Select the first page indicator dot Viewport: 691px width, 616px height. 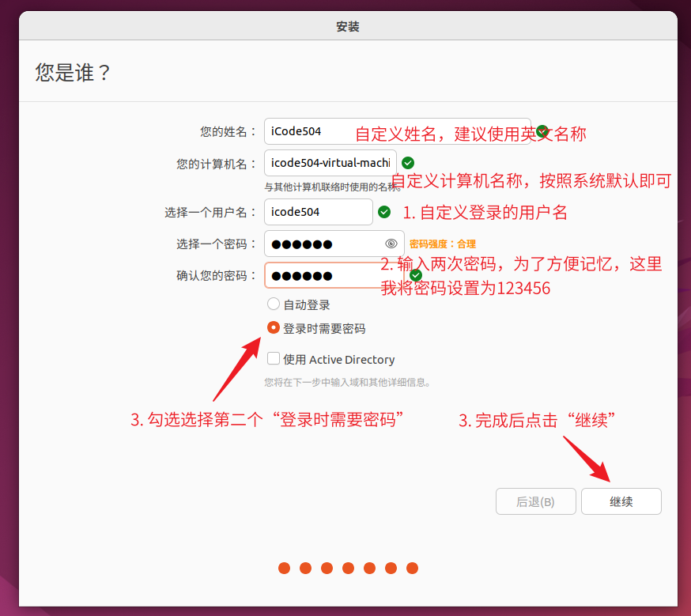[284, 568]
